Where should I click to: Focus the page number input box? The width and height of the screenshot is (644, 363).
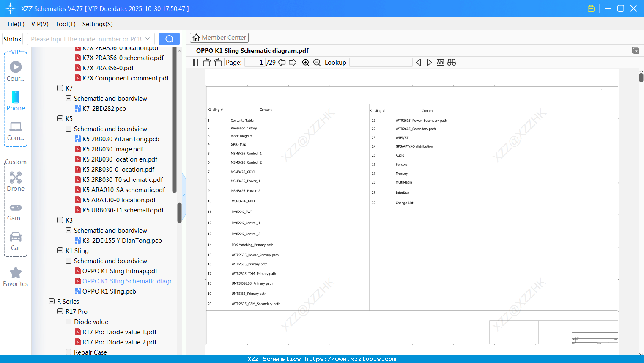click(x=255, y=63)
